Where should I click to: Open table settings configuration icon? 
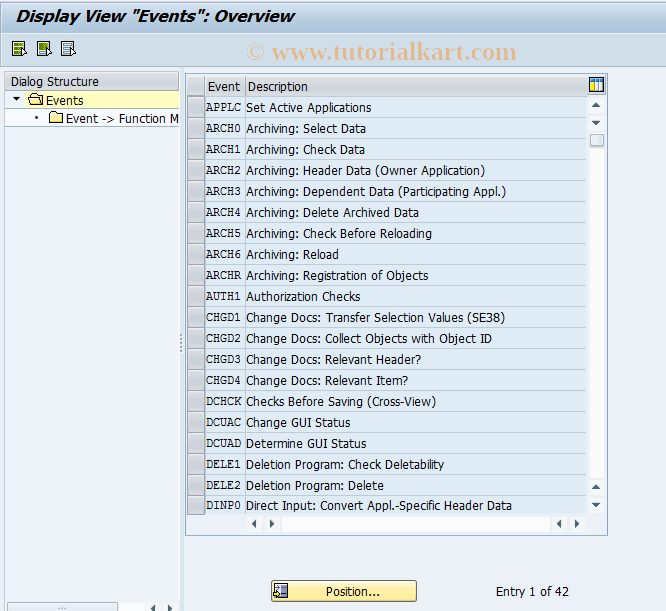coord(596,85)
